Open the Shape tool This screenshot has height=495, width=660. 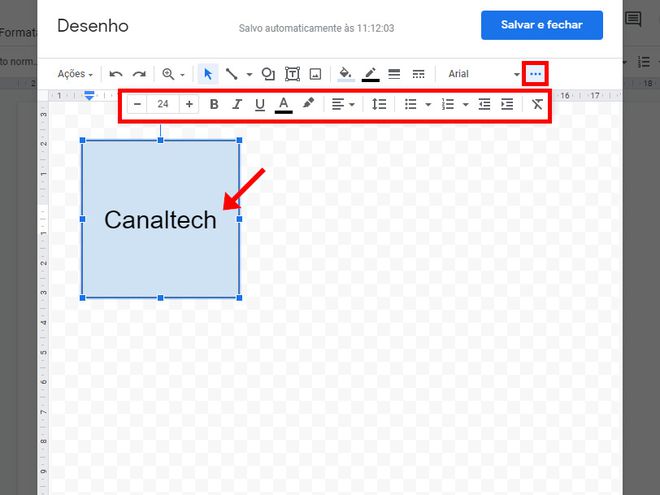(x=268, y=74)
